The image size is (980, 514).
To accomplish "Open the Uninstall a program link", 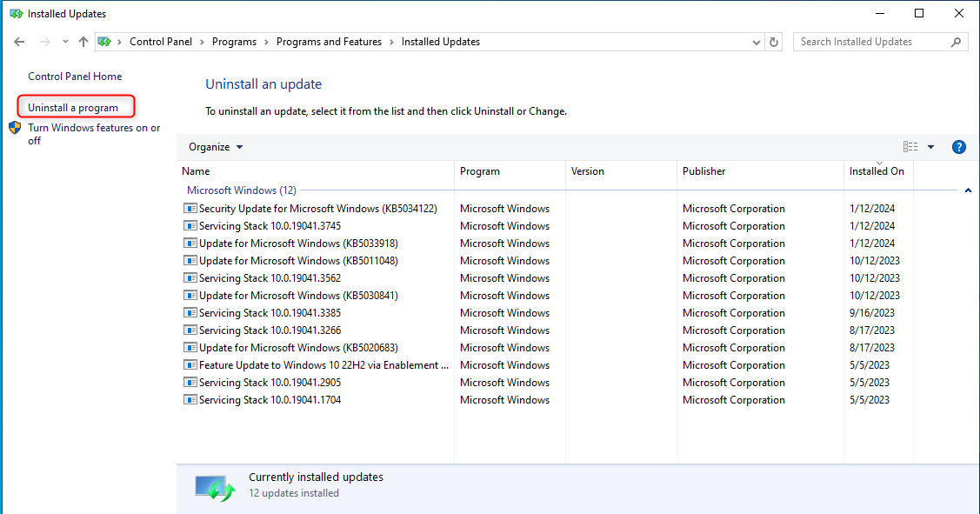I will [72, 108].
